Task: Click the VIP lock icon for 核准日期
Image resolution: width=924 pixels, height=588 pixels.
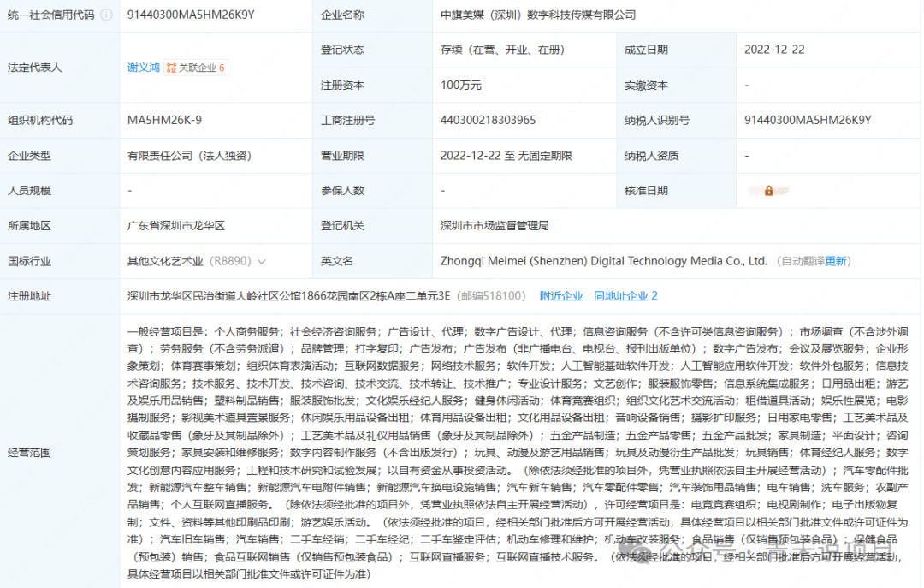Action: [768, 190]
